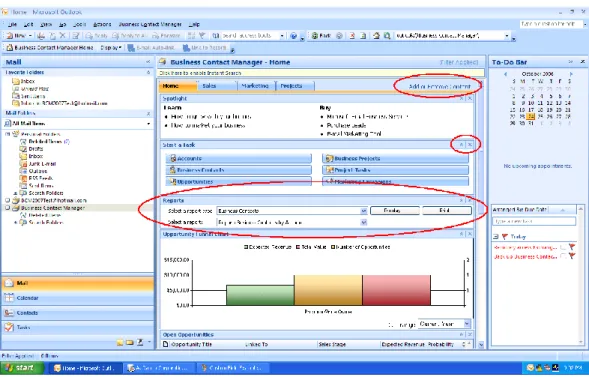
Task: Click the Forward toolbar button
Action: coord(166,36)
